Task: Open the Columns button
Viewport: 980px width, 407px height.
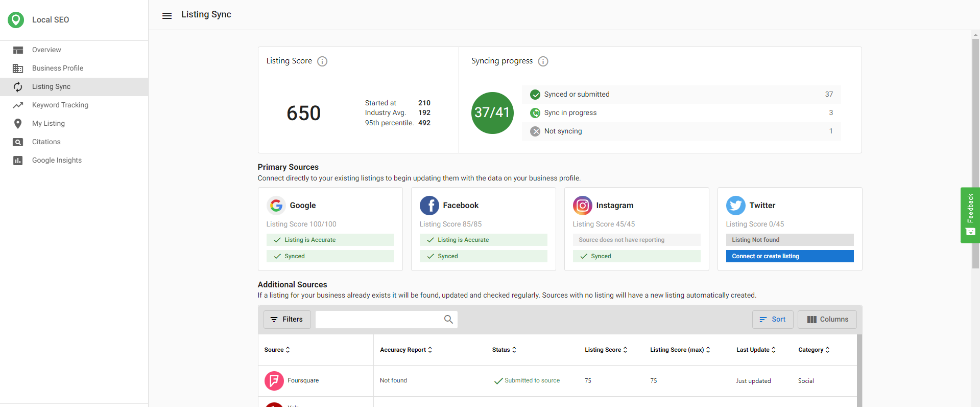Action: tap(827, 320)
